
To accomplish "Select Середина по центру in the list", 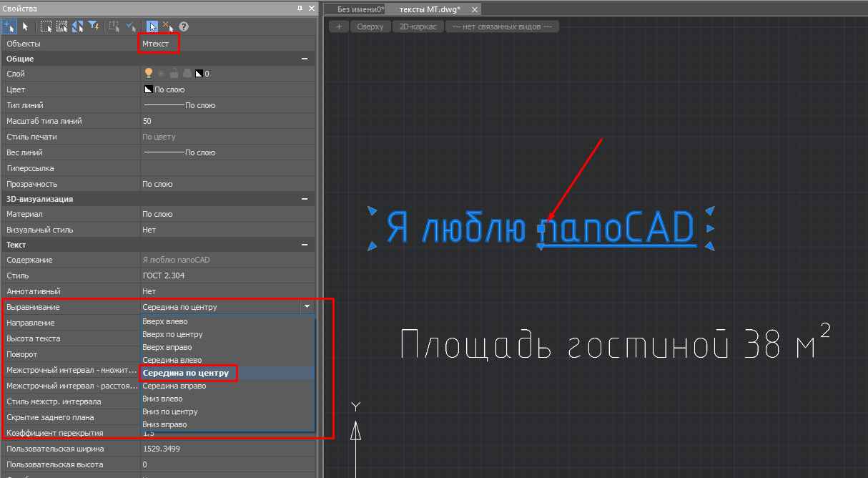I will (186, 373).
